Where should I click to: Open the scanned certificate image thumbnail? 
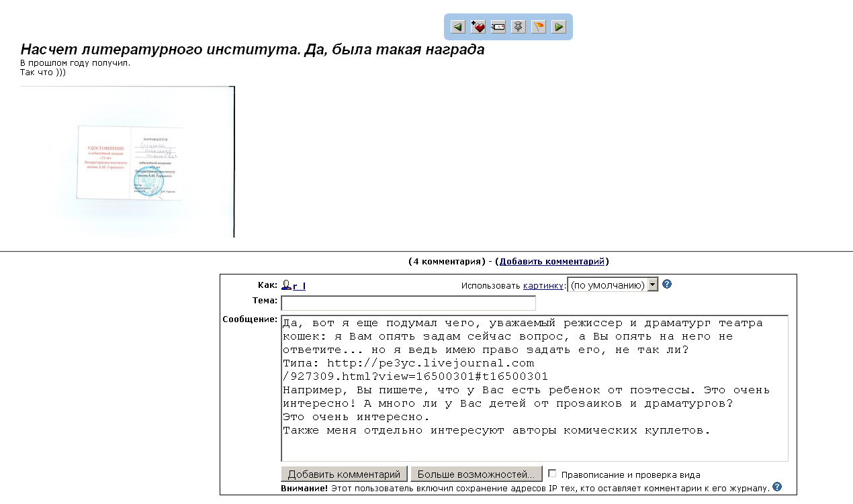(x=128, y=162)
